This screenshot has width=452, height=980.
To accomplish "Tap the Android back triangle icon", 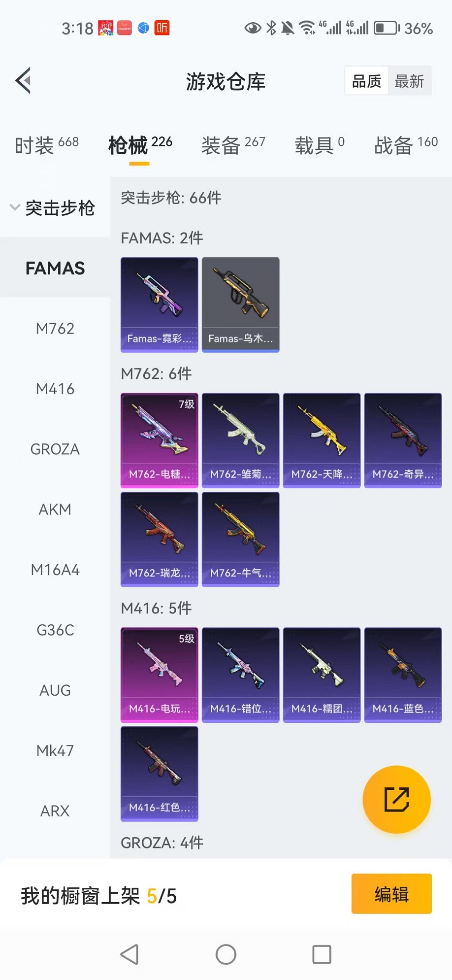I will [130, 954].
